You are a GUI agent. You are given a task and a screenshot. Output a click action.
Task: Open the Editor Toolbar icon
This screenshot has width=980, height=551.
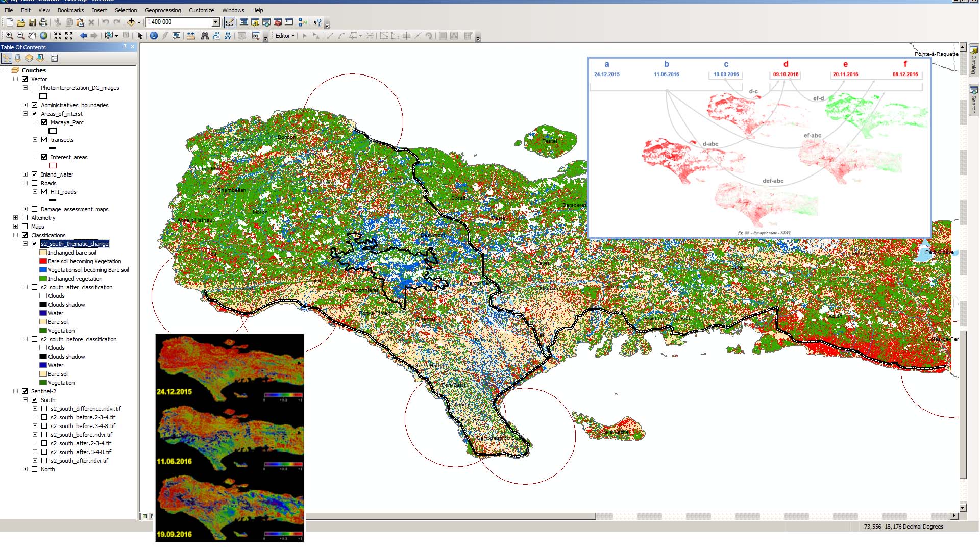click(230, 22)
